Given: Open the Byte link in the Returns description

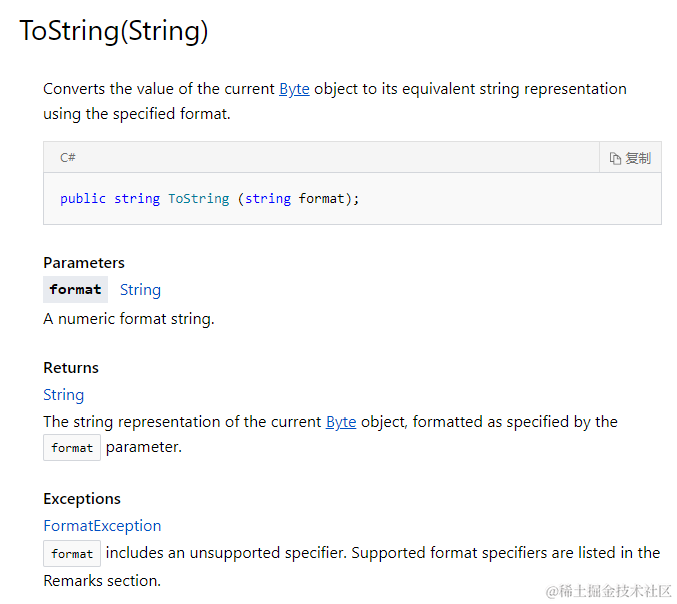Looking at the screenshot, I should pos(341,422).
